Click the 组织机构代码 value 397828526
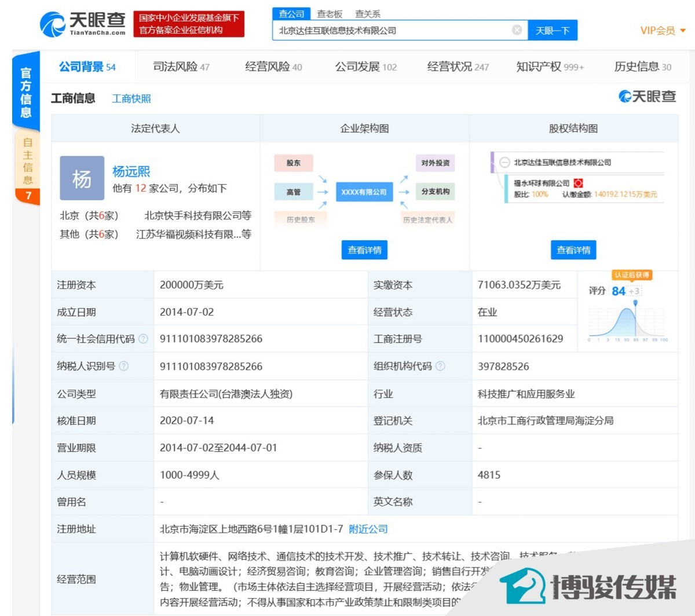This screenshot has width=695, height=616. [x=503, y=366]
